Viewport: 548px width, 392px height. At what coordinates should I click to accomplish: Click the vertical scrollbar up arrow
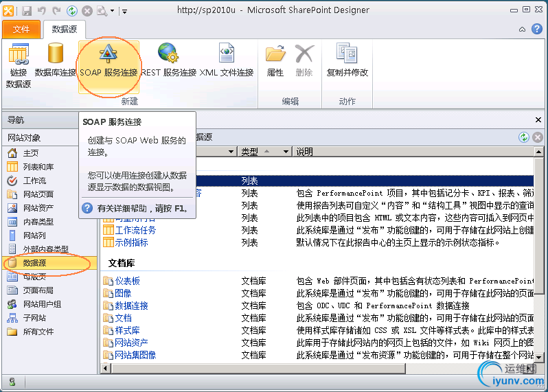coord(538,152)
